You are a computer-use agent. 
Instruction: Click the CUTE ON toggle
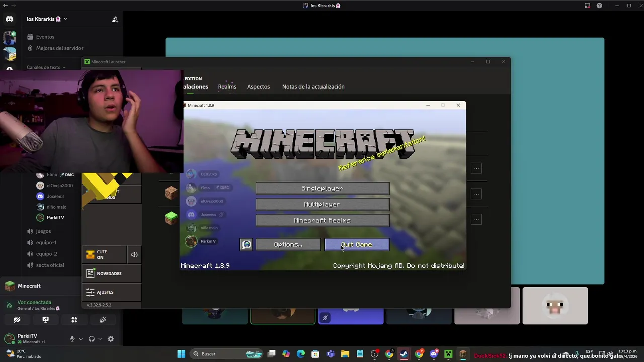[x=104, y=255]
